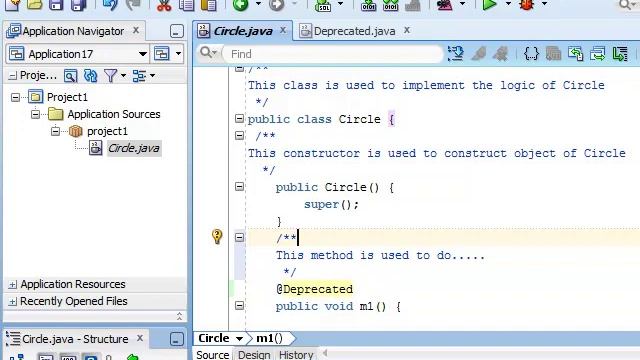Click the red Debug bug icon
640x360 pixels.
point(527,5)
